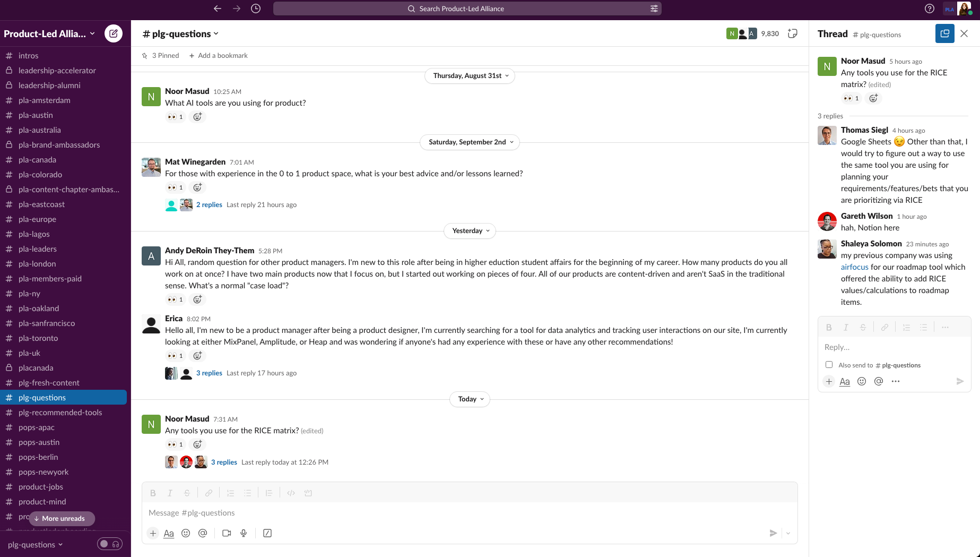Open search filter options icon
The image size is (980, 557).
(654, 8)
